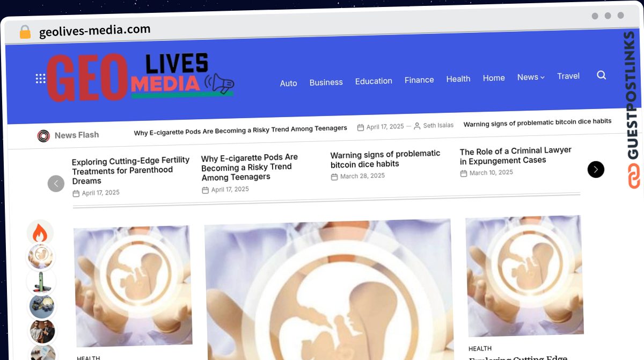The height and width of the screenshot is (360, 644).
Task: Open author Seth Isaias link
Action: tap(438, 125)
